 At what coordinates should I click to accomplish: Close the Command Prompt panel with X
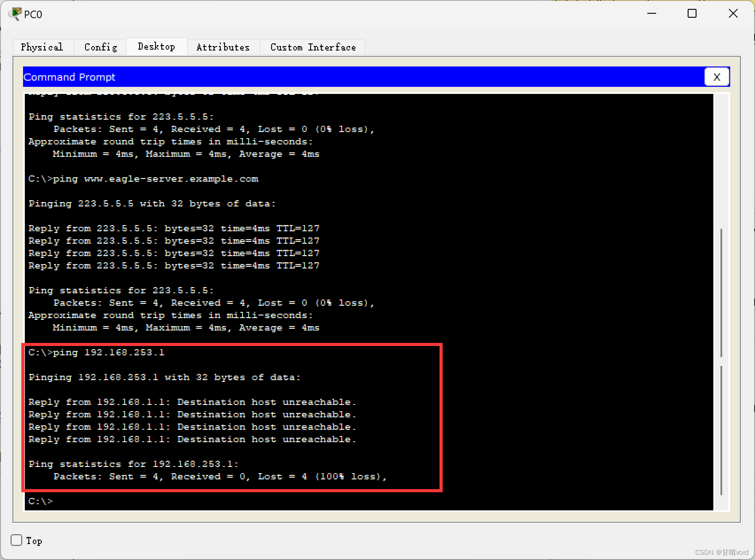pos(716,77)
